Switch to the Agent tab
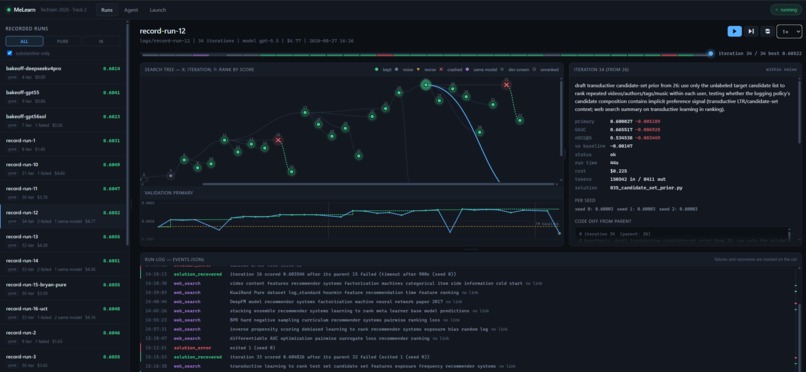 [x=131, y=10]
